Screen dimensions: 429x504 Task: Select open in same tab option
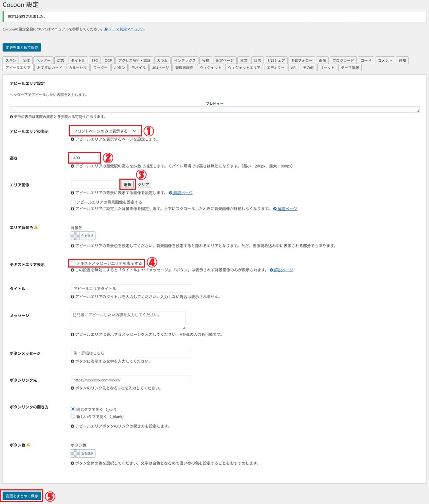pos(73,409)
